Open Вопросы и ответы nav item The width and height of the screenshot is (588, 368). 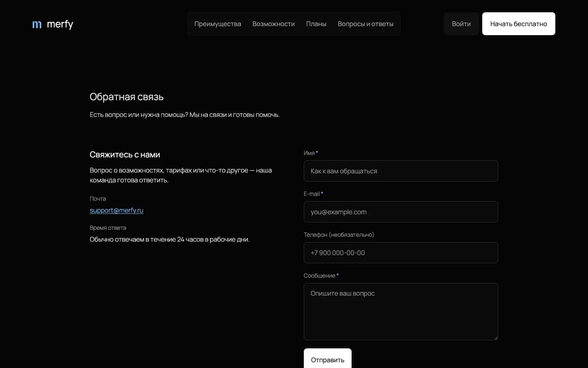pos(365,24)
